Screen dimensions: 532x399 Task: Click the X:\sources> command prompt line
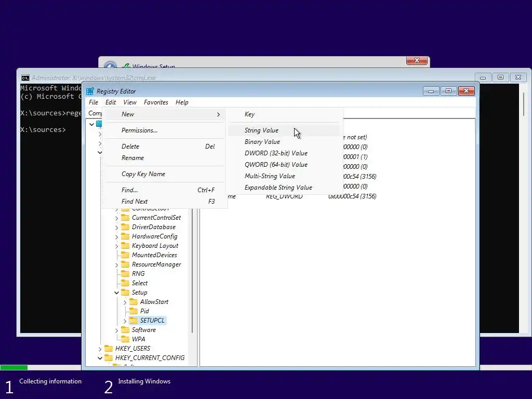[x=43, y=129]
